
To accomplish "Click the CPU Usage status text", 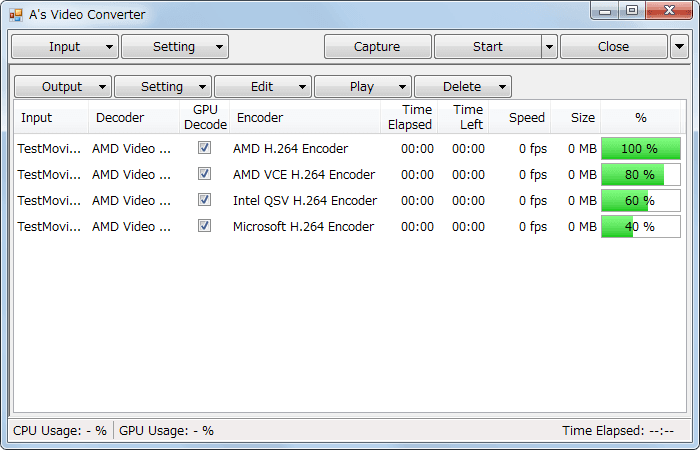I will 60,431.
